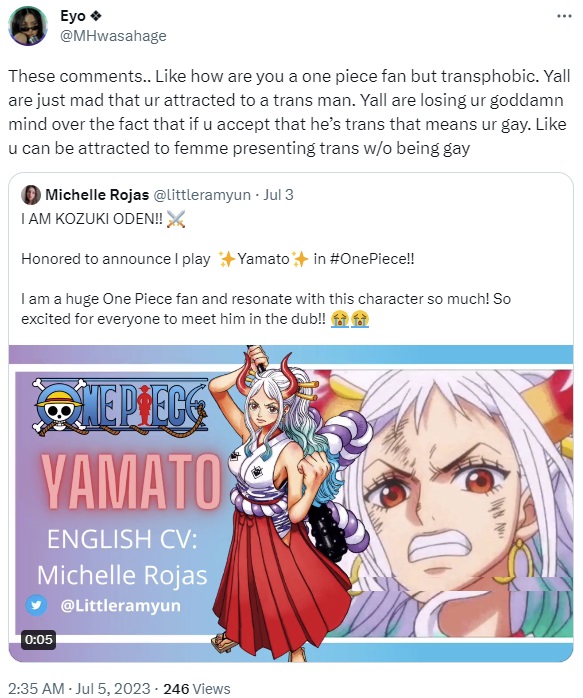Visit the @littleramyun handle

202,195
